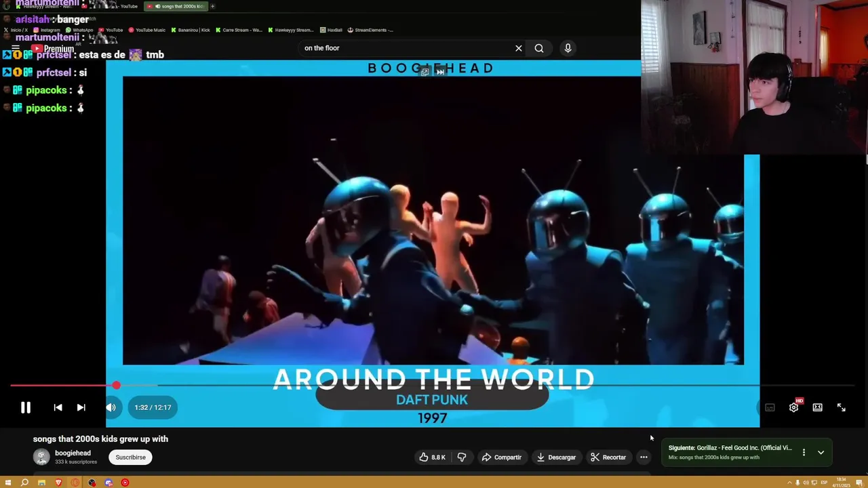Open the YouTube guide hamburger menu

(x=16, y=49)
